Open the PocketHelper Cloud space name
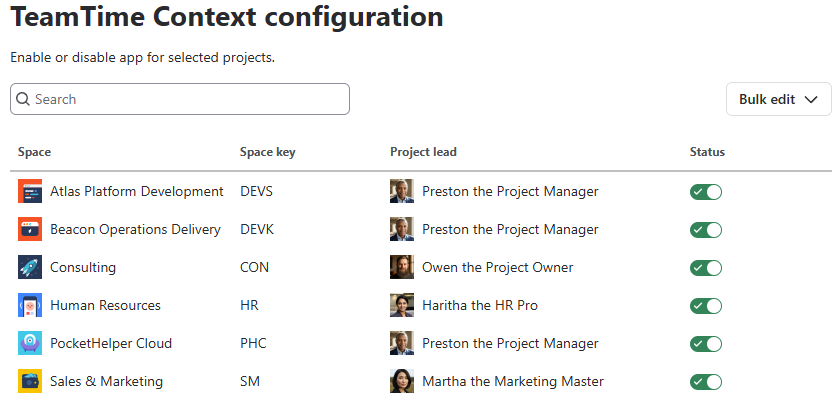 pos(111,343)
